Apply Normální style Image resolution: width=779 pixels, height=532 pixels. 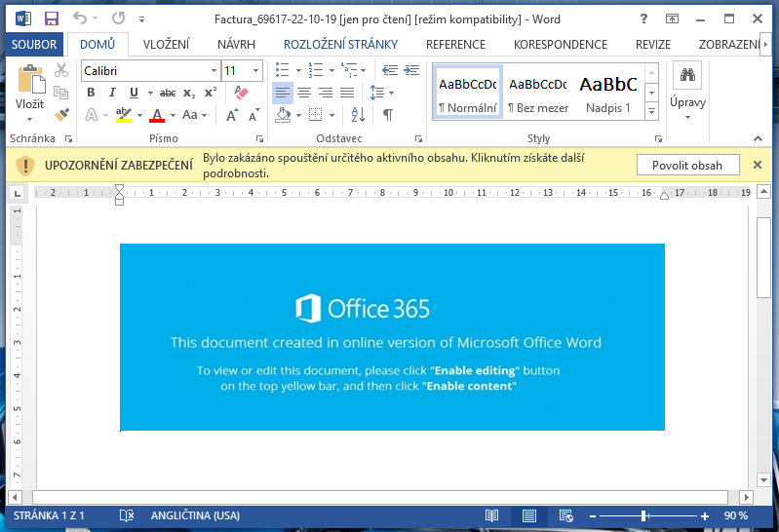click(467, 92)
